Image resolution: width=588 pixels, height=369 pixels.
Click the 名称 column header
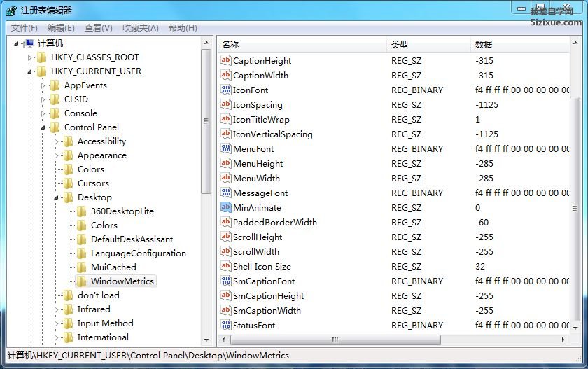[x=302, y=44]
